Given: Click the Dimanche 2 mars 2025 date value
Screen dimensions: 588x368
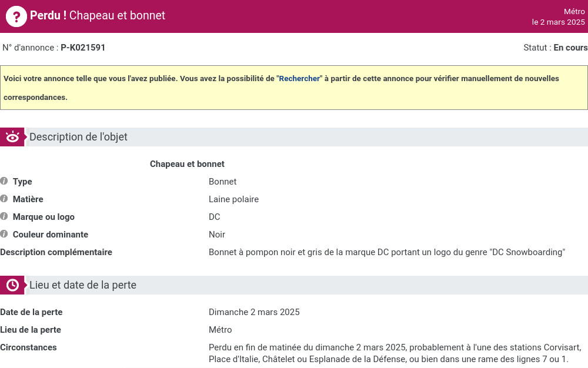Looking at the screenshot, I should (254, 312).
